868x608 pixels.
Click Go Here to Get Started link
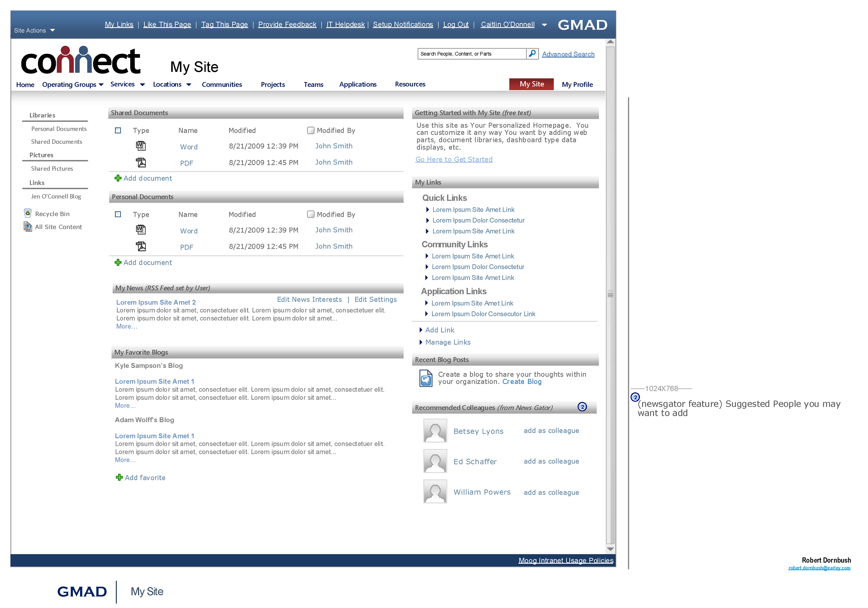click(x=454, y=159)
